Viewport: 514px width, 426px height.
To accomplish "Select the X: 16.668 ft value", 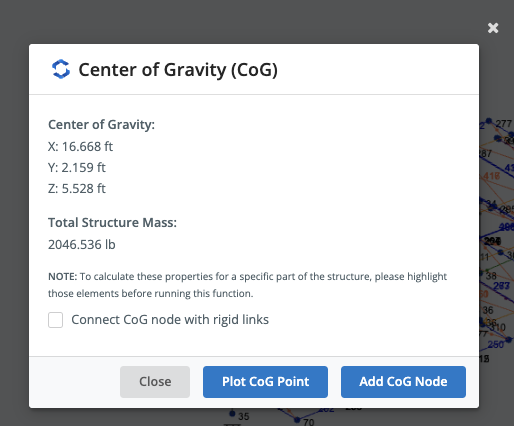I will point(80,147).
